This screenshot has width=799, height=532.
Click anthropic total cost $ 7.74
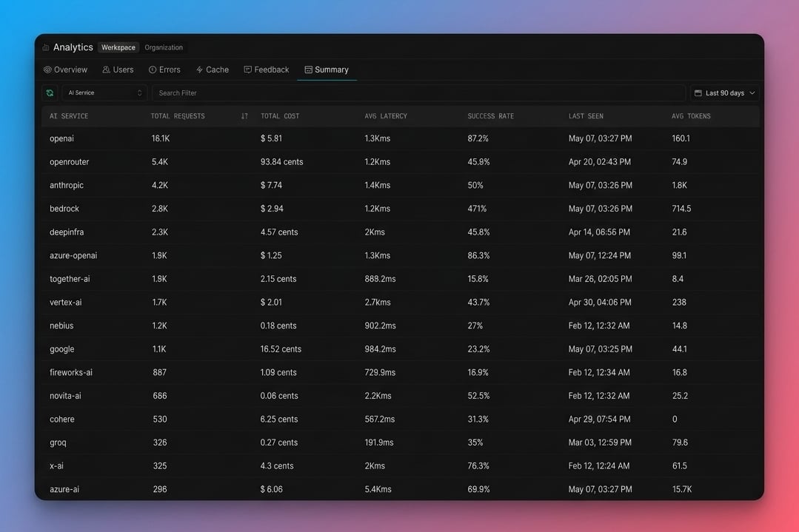coord(271,185)
